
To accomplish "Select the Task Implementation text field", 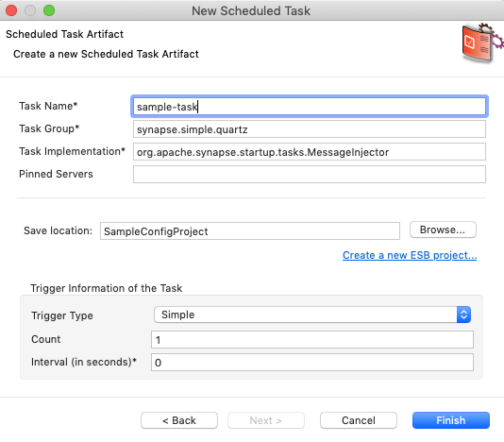I will click(310, 152).
